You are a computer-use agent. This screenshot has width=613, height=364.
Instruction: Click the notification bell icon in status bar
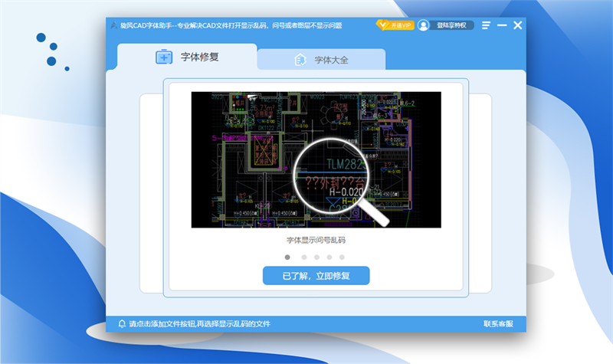pyautogui.click(x=121, y=324)
